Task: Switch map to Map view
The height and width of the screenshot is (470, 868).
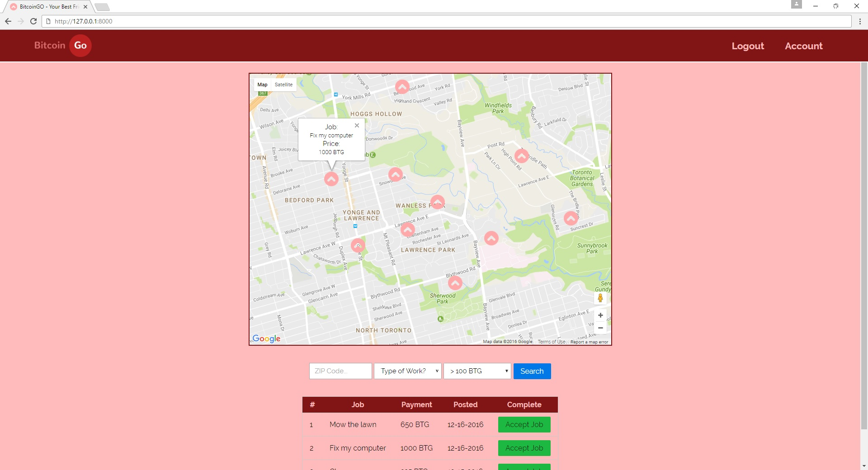Action: [x=262, y=85]
